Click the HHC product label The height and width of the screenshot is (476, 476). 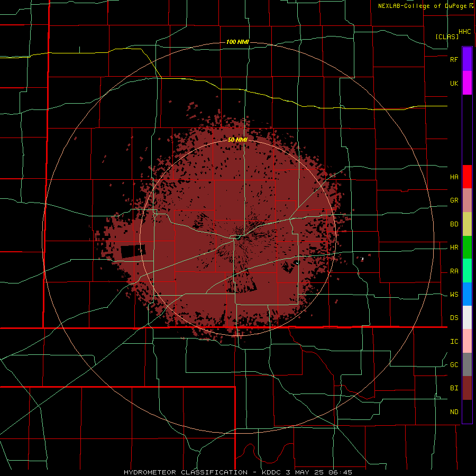click(x=465, y=32)
